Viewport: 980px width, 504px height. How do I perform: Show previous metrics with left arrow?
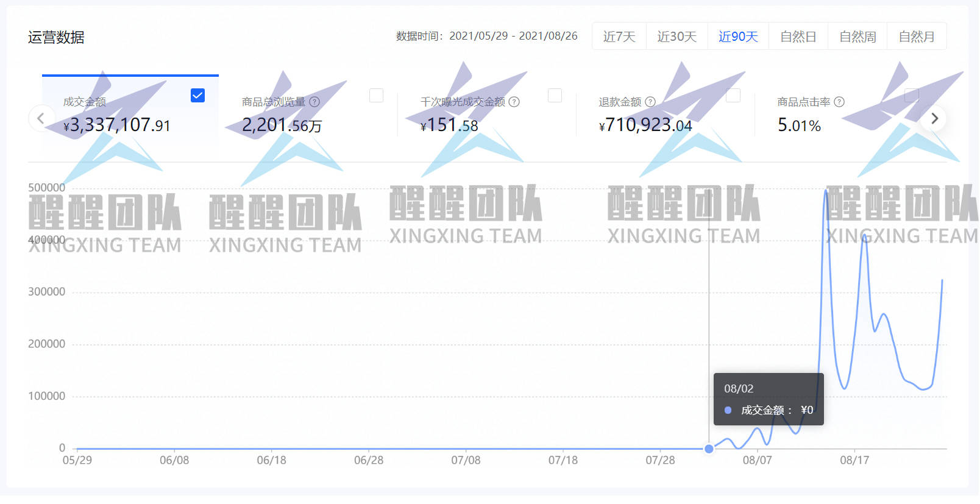pos(41,118)
